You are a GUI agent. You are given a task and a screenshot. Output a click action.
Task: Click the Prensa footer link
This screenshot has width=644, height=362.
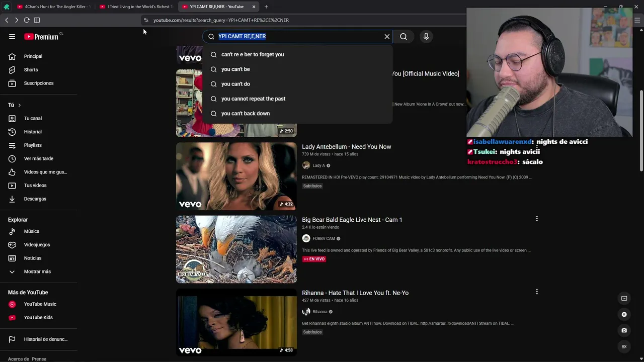(x=39, y=359)
